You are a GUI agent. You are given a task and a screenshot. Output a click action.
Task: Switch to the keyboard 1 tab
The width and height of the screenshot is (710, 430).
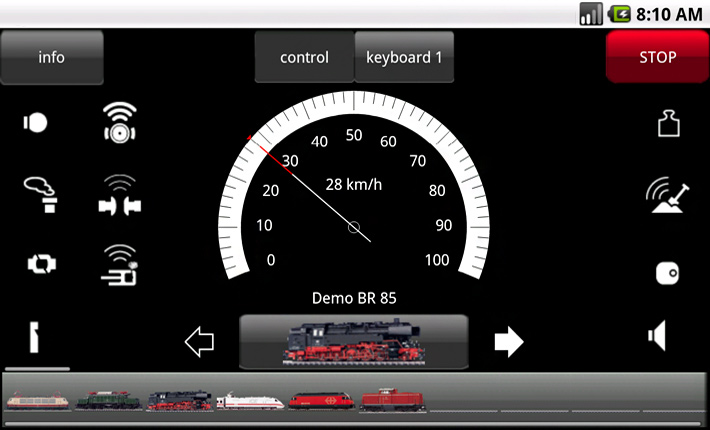404,57
